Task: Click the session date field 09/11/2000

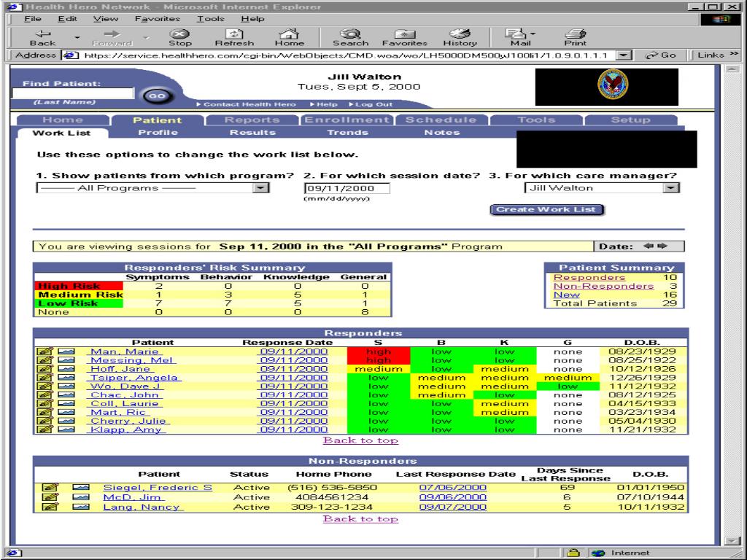Action: pos(347,188)
